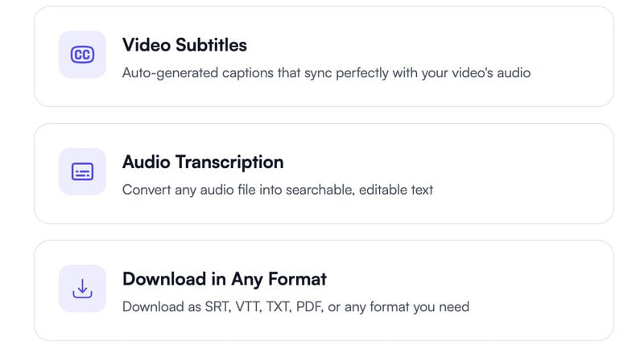
Task: Click the searchable, editable text description
Action: [278, 190]
